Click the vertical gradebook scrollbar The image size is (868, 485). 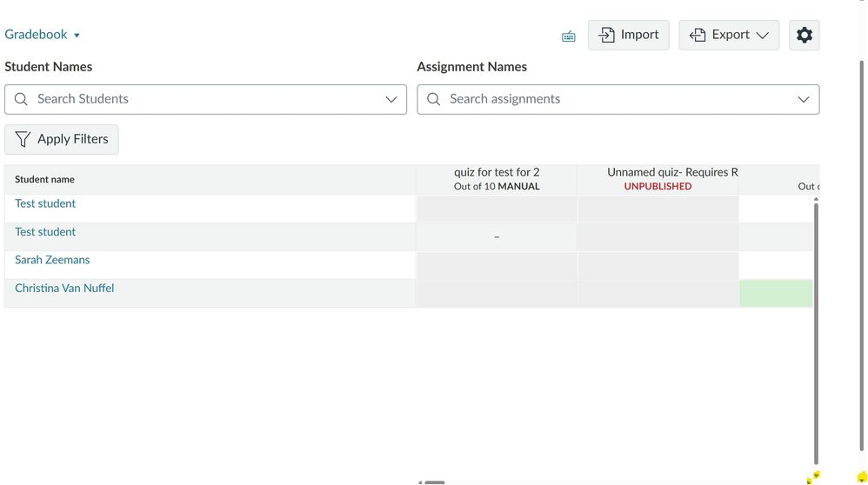click(816, 330)
